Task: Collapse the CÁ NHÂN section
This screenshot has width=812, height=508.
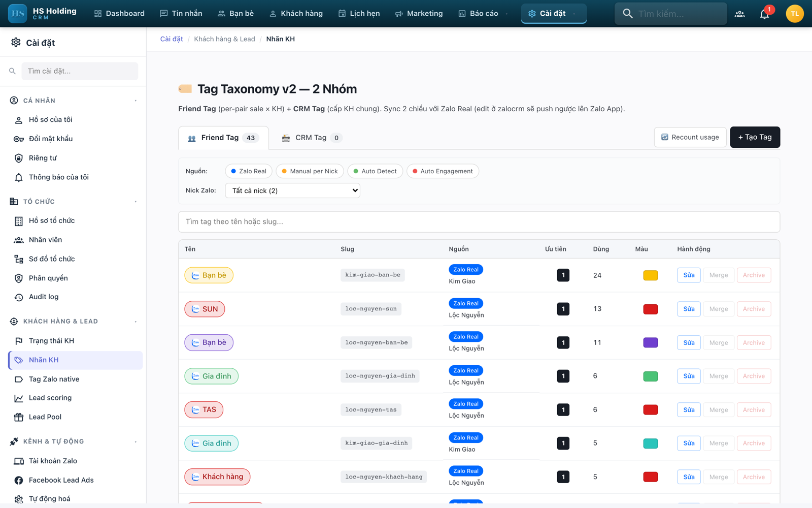Action: pyautogui.click(x=136, y=101)
